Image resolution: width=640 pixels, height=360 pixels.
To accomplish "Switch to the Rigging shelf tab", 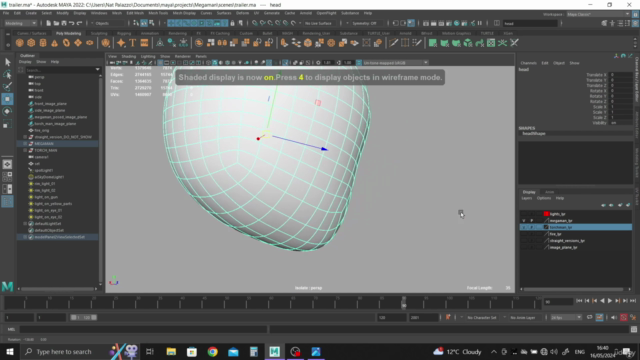I will pyautogui.click(x=124, y=33).
